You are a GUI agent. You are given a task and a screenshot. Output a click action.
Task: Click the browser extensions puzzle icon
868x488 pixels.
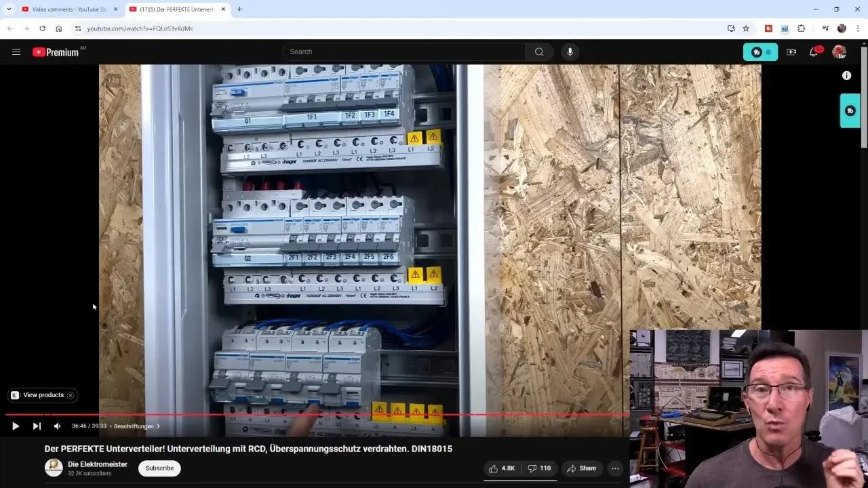(802, 28)
